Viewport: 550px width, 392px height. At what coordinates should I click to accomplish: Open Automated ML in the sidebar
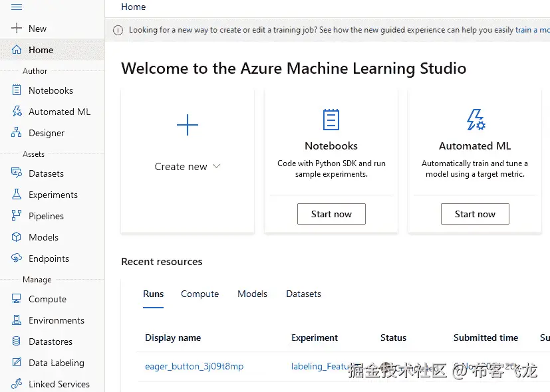(59, 111)
